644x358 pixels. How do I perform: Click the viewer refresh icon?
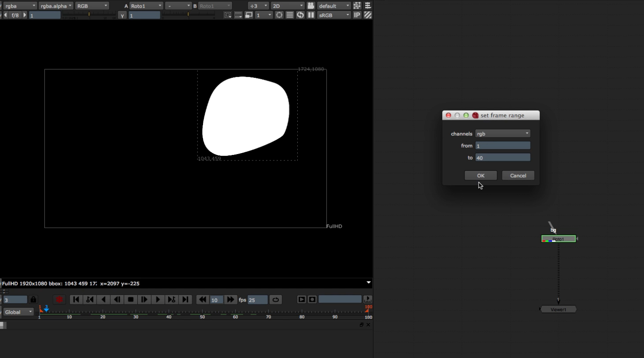pos(300,15)
